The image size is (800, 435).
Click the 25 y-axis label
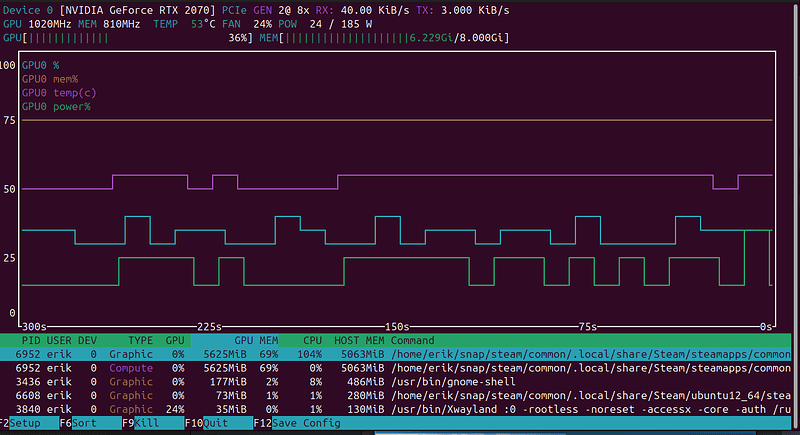pyautogui.click(x=9, y=258)
